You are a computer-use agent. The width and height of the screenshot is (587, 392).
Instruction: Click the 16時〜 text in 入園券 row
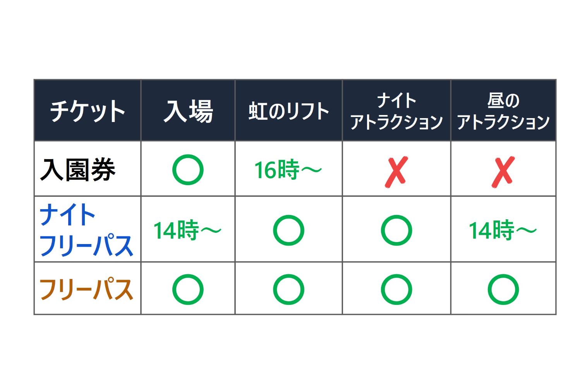click(288, 170)
